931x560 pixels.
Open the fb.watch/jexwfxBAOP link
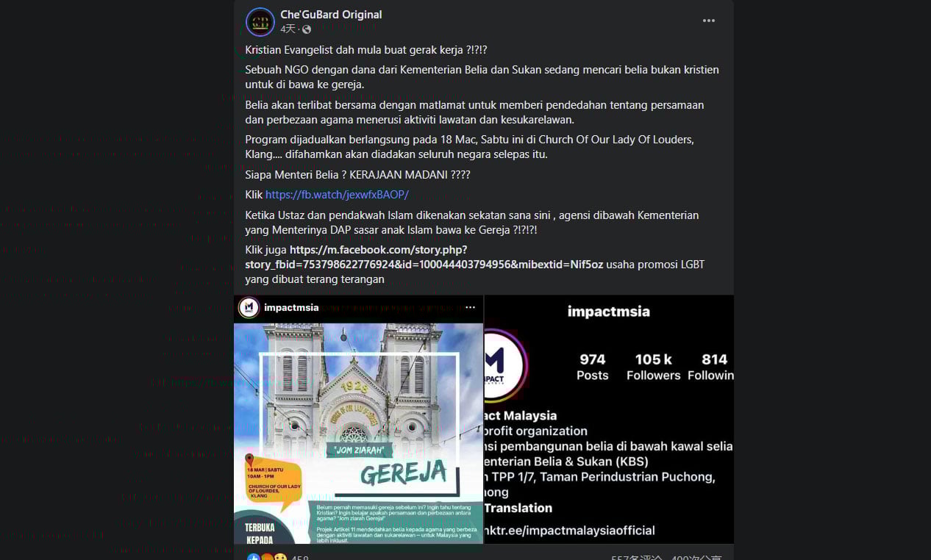(337, 195)
